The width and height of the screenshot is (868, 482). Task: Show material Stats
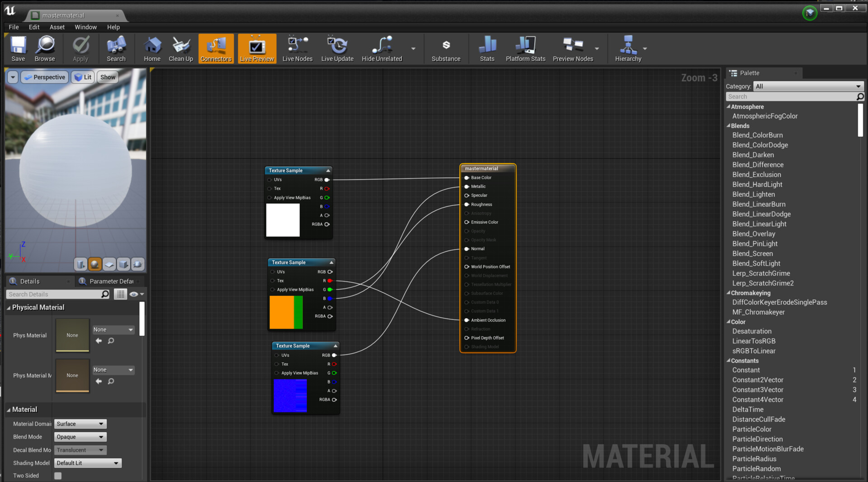[487, 48]
